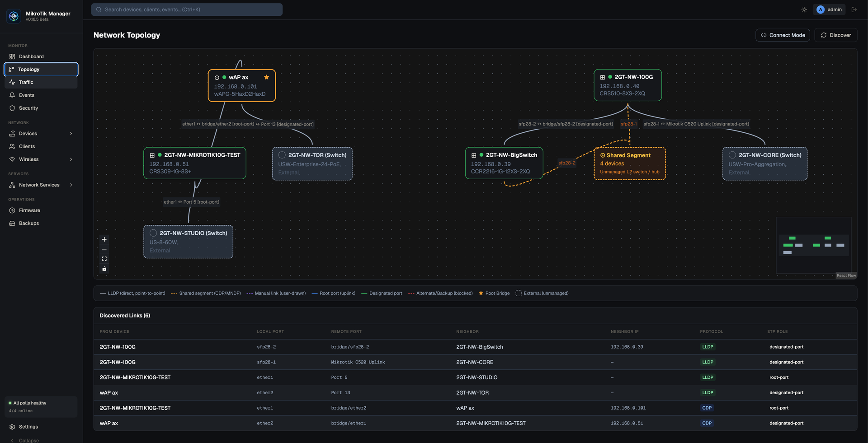
Task: Click the device search field
Action: 187,9
